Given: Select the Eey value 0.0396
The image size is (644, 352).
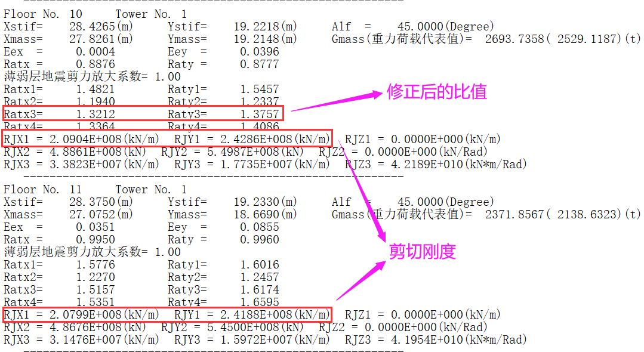Looking at the screenshot, I should [260, 52].
